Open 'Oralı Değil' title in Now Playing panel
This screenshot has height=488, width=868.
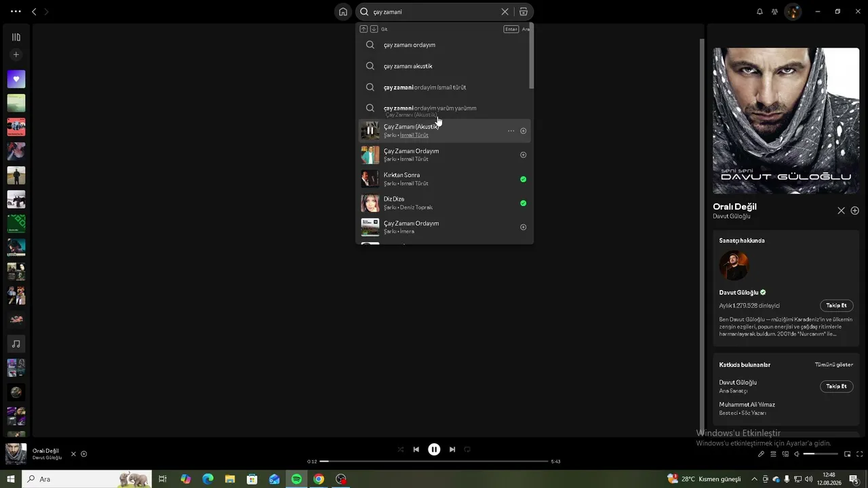coord(734,207)
